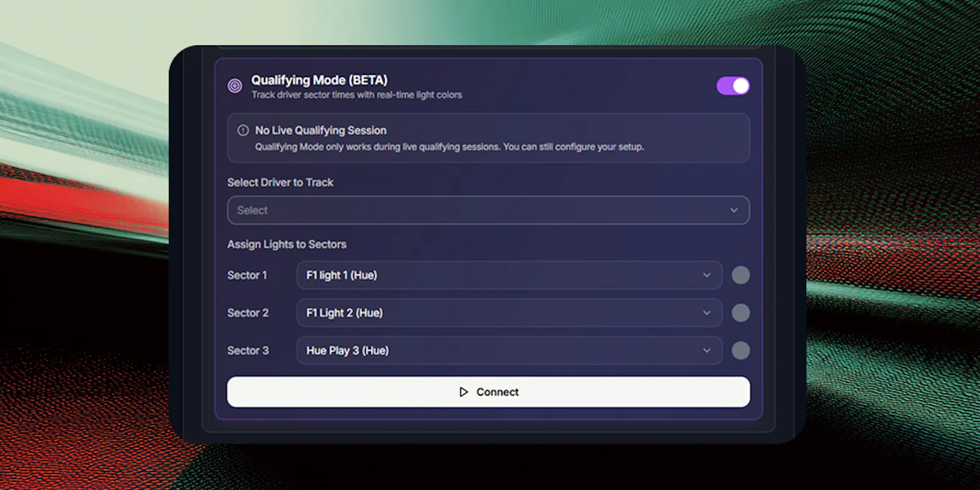Click the 'Track driver sector times' subtitle
This screenshot has width=980, height=490.
pyautogui.click(x=356, y=95)
